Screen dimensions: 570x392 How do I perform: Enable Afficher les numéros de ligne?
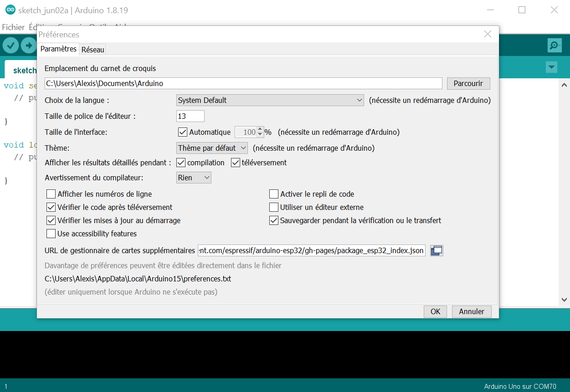(x=51, y=194)
